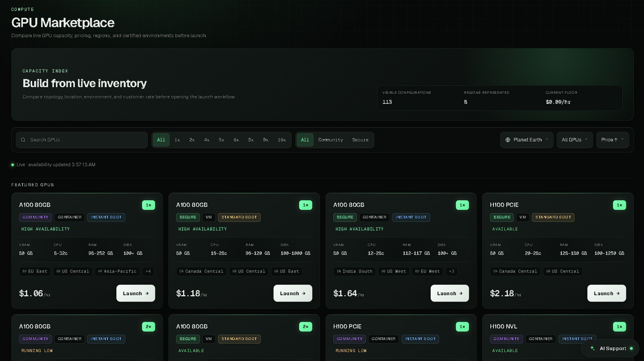The height and width of the screenshot is (361, 644).
Task: Expand the +3 regions on $1.64 card
Action: [452, 271]
